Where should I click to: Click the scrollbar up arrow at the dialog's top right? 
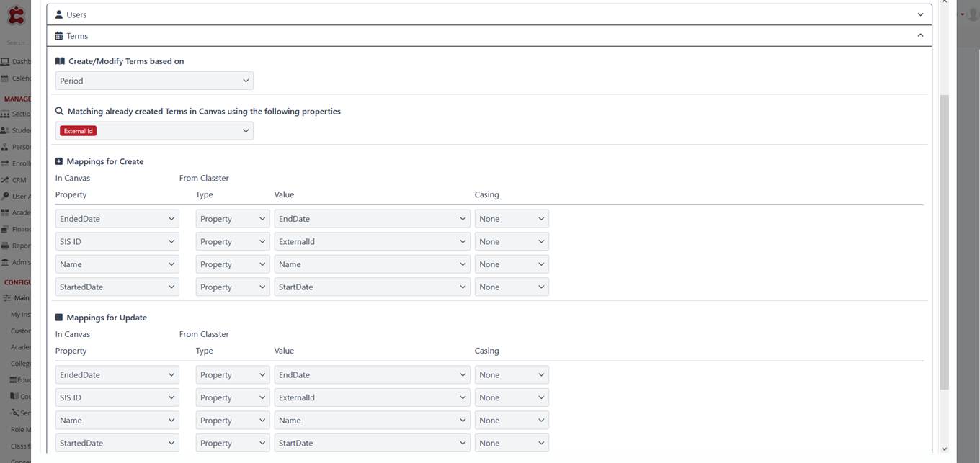point(944,3)
